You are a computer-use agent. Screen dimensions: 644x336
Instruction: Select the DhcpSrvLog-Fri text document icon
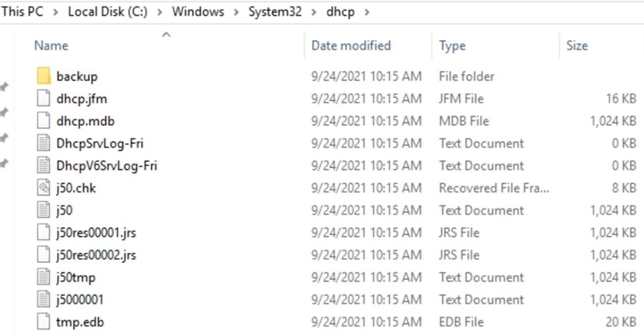pyautogui.click(x=43, y=143)
